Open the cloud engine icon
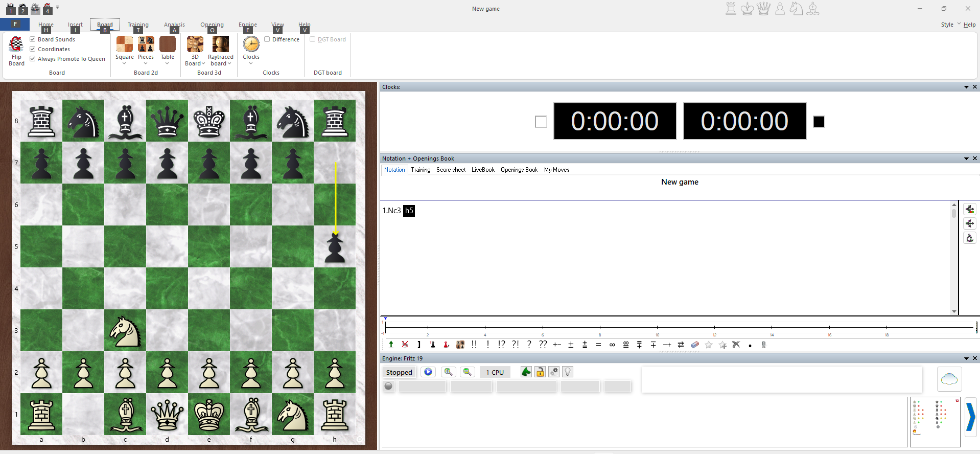This screenshot has height=454, width=980. pyautogui.click(x=949, y=379)
